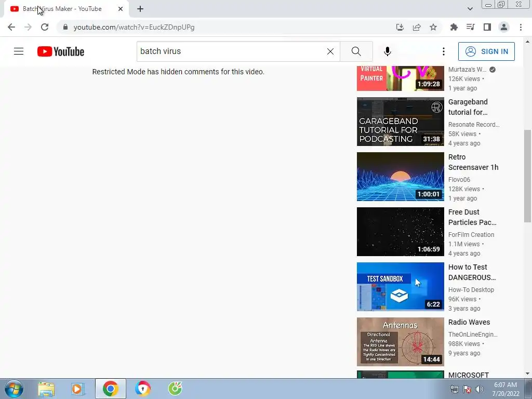Clear the search query
The image size is (532, 399).
tap(330, 51)
